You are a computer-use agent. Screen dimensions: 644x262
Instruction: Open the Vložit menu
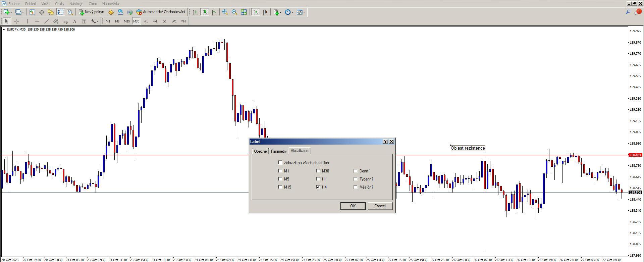tap(46, 4)
